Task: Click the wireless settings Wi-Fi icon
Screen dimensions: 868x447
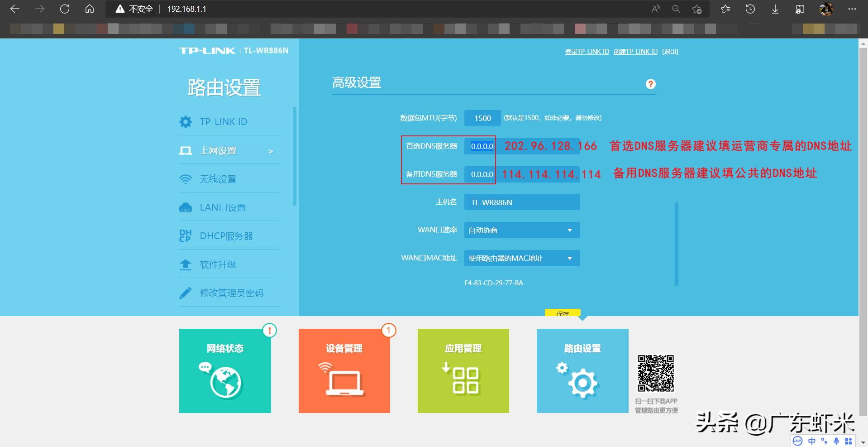Action: point(186,179)
